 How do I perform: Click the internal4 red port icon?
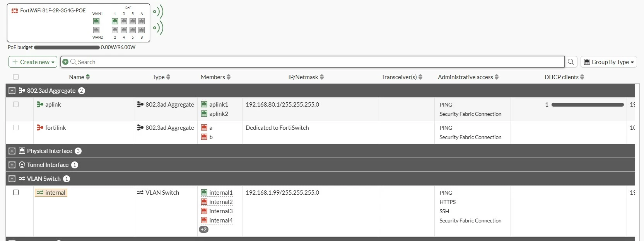point(204,221)
